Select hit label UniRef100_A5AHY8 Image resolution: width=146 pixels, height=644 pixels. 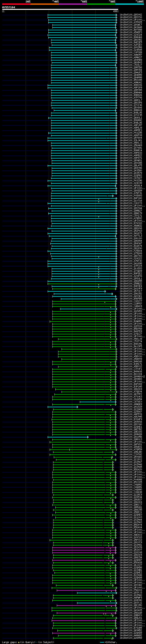[131, 359]
